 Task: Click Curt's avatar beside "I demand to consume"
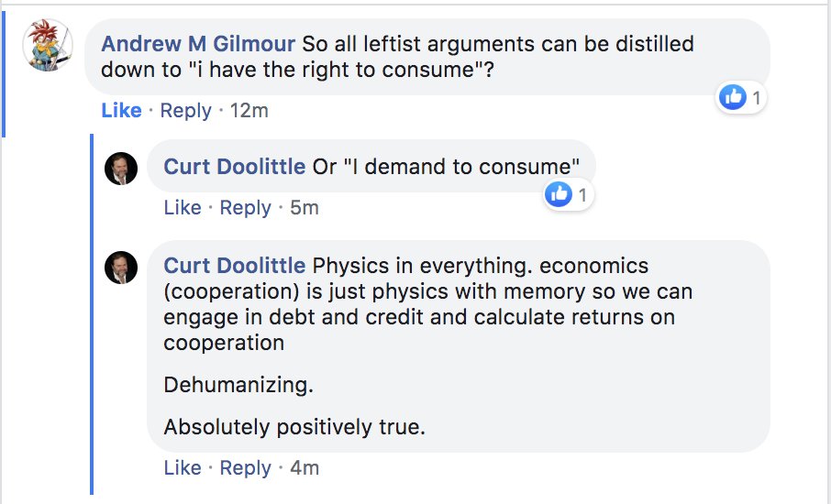pos(121,169)
